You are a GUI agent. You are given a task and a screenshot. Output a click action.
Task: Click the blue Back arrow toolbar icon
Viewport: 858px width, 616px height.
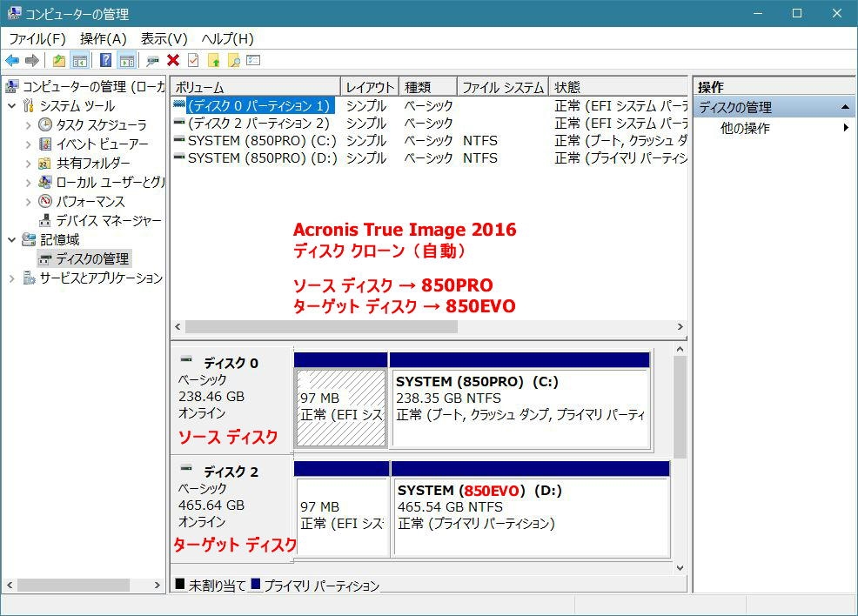[12, 60]
